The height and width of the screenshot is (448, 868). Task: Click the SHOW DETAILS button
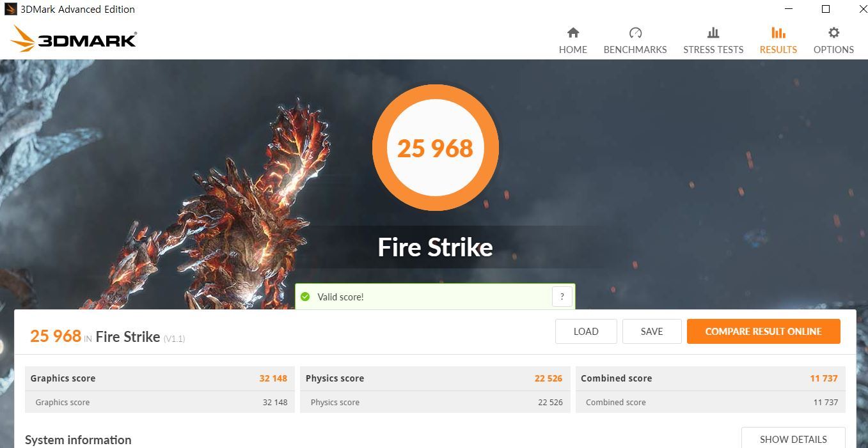coord(793,439)
